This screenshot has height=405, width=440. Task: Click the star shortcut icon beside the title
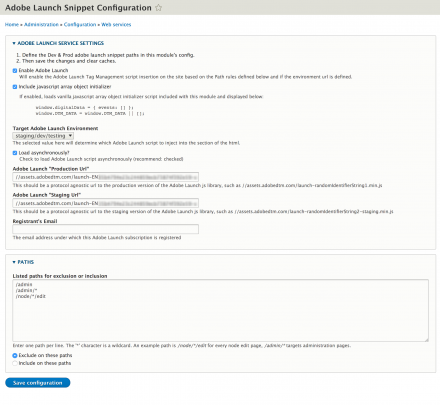(159, 7)
